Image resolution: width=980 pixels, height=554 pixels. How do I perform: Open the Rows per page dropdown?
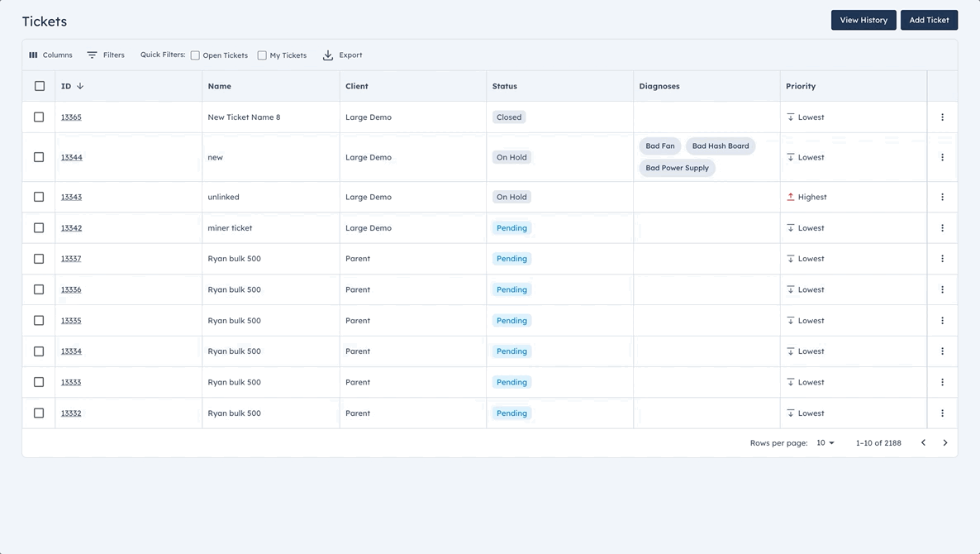[x=824, y=442]
